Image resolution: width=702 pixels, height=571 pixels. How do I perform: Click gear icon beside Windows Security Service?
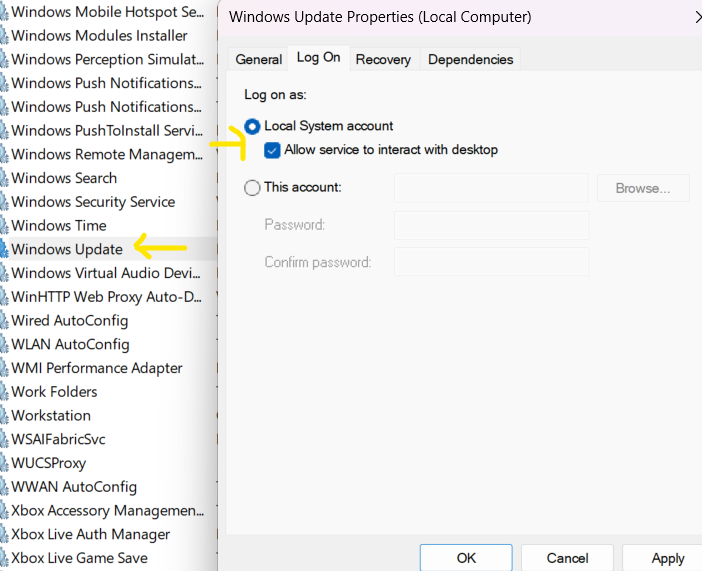coord(4,202)
